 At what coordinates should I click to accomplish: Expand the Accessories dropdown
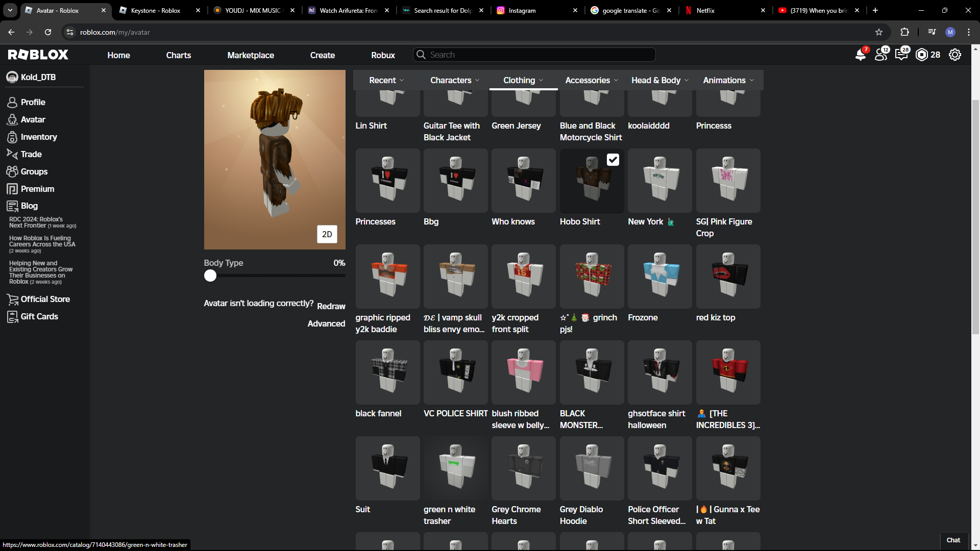tap(592, 80)
